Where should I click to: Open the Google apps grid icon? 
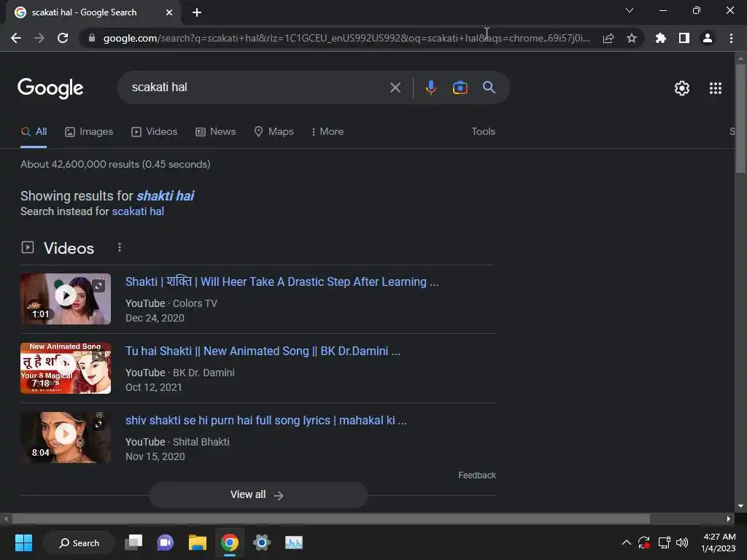716,88
